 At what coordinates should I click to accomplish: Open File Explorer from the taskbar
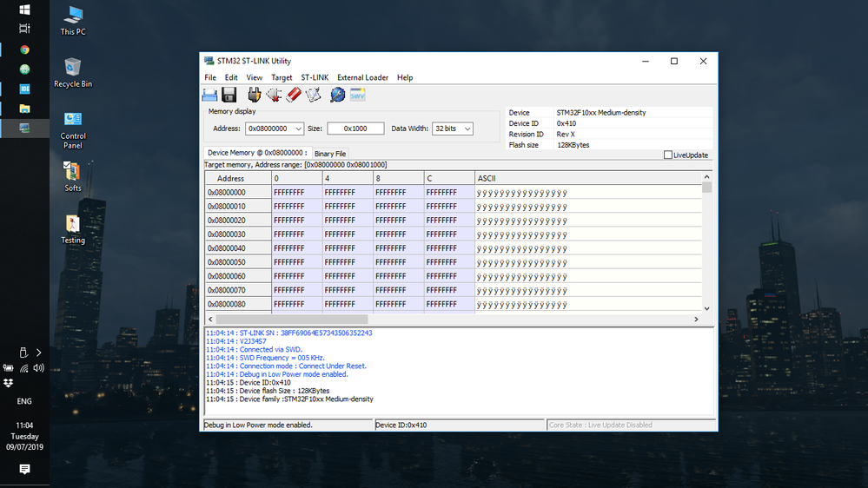(24, 109)
